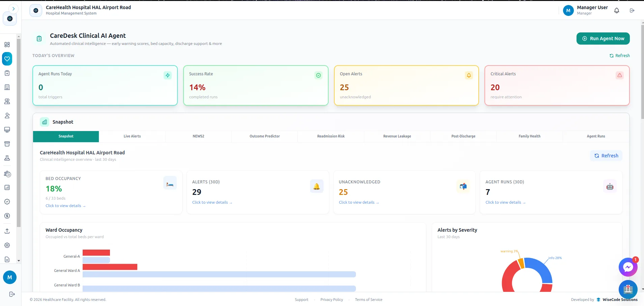This screenshot has width=644, height=306.
Task: Click the bell icon on Open Alerts card
Action: 469,75
